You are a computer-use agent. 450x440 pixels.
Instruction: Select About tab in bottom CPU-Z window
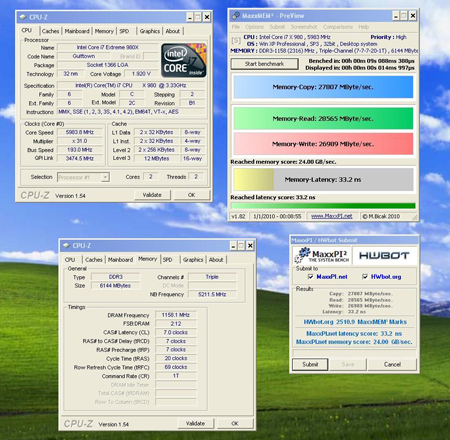coord(216,260)
